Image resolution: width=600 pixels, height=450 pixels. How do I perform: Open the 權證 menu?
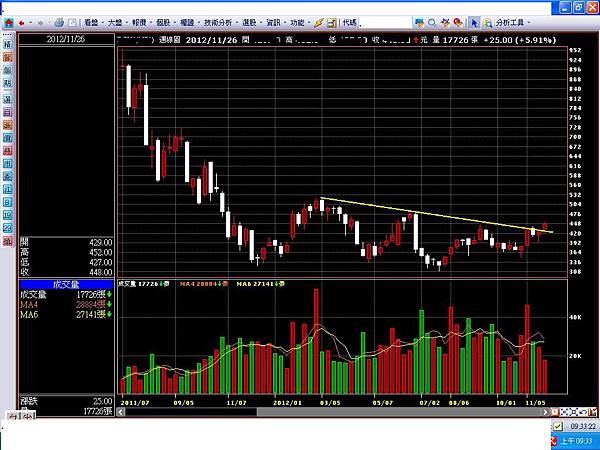click(x=187, y=23)
